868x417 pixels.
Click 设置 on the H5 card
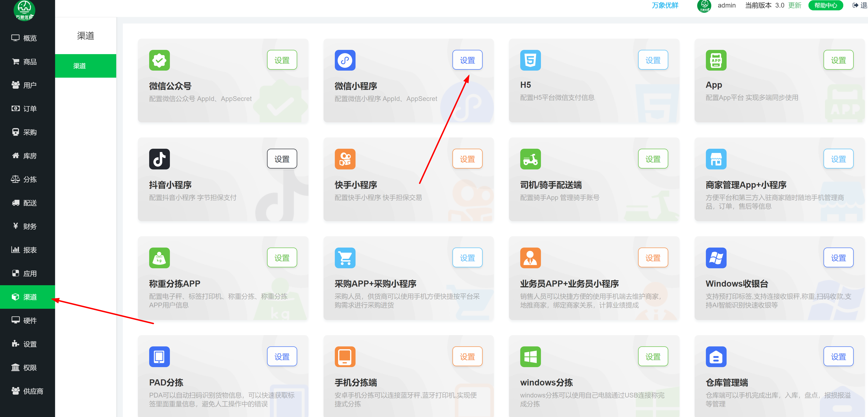click(653, 60)
